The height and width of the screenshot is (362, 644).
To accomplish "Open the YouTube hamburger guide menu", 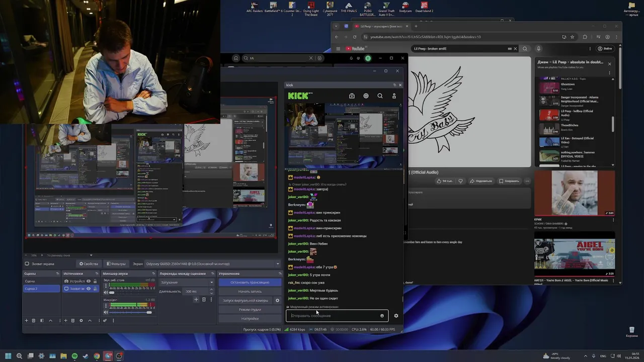I will (x=338, y=49).
